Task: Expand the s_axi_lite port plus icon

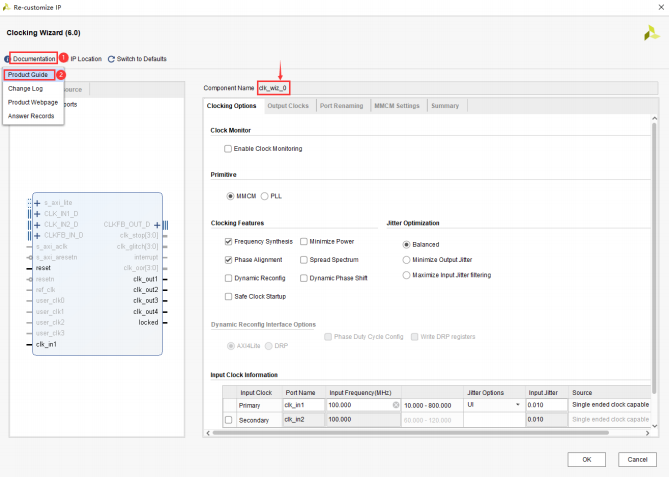Action: point(37,203)
